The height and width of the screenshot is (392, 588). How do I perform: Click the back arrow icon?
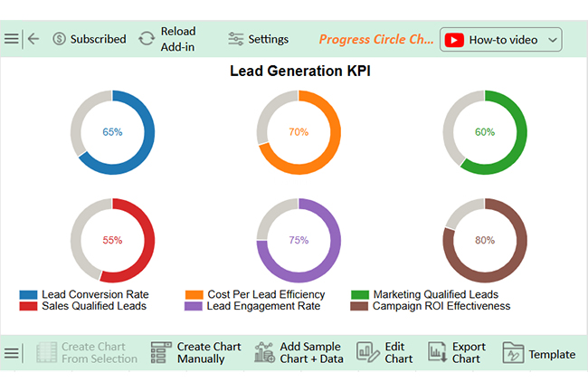pyautogui.click(x=33, y=39)
